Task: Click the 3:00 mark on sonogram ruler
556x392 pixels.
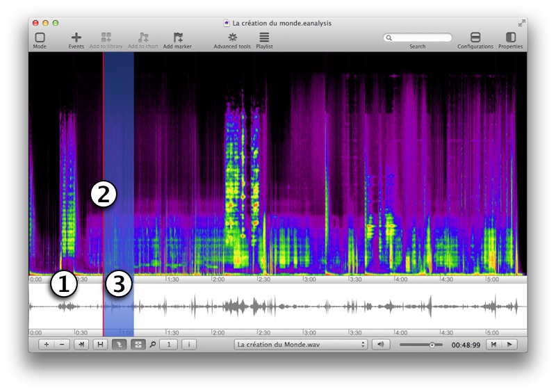Action: click(309, 279)
